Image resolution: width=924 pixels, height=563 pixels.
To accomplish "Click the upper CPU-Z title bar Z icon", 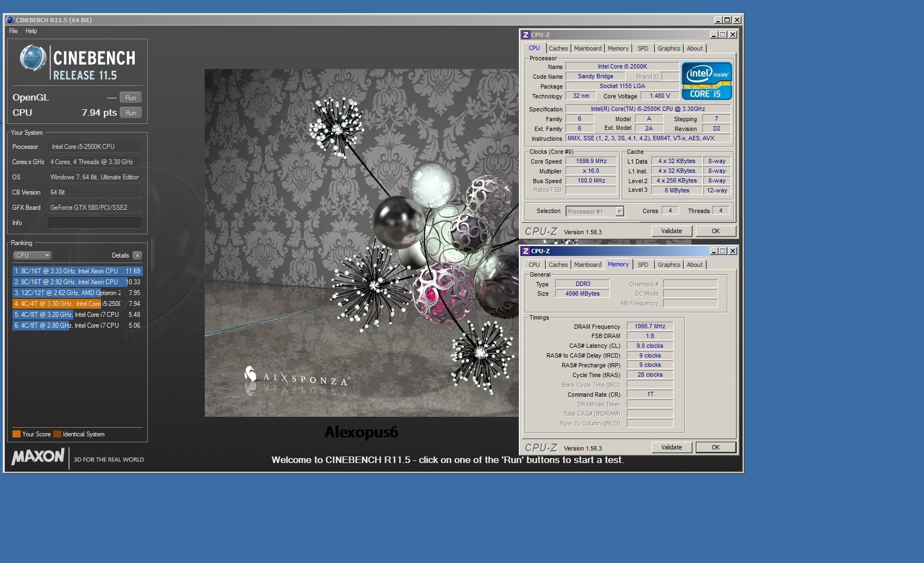I will pos(525,35).
